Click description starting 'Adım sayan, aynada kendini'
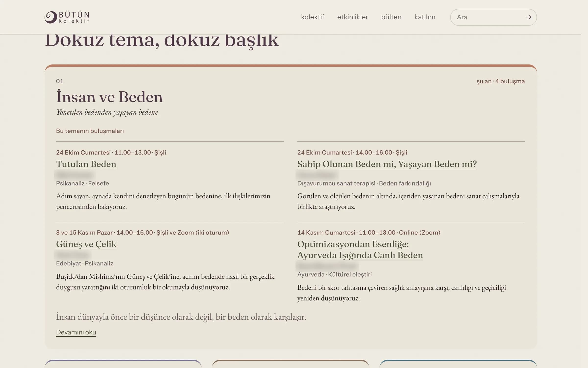Viewport: 588px width, 368px height. tap(163, 201)
